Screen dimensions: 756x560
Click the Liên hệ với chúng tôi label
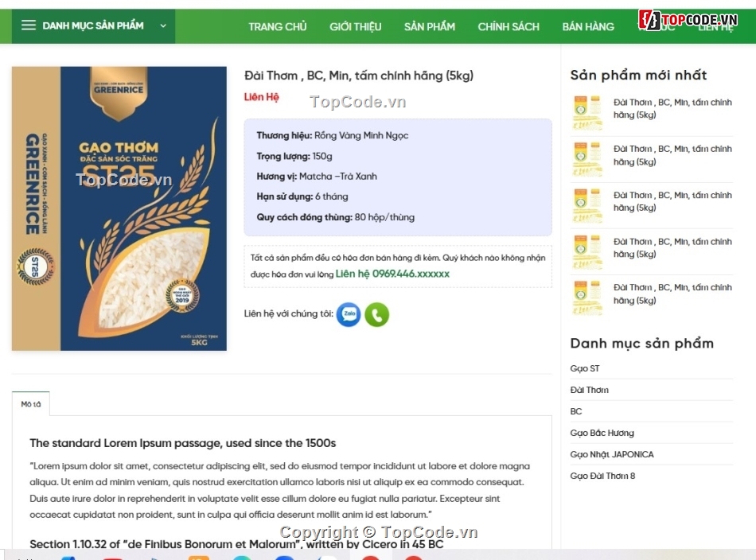click(x=288, y=313)
